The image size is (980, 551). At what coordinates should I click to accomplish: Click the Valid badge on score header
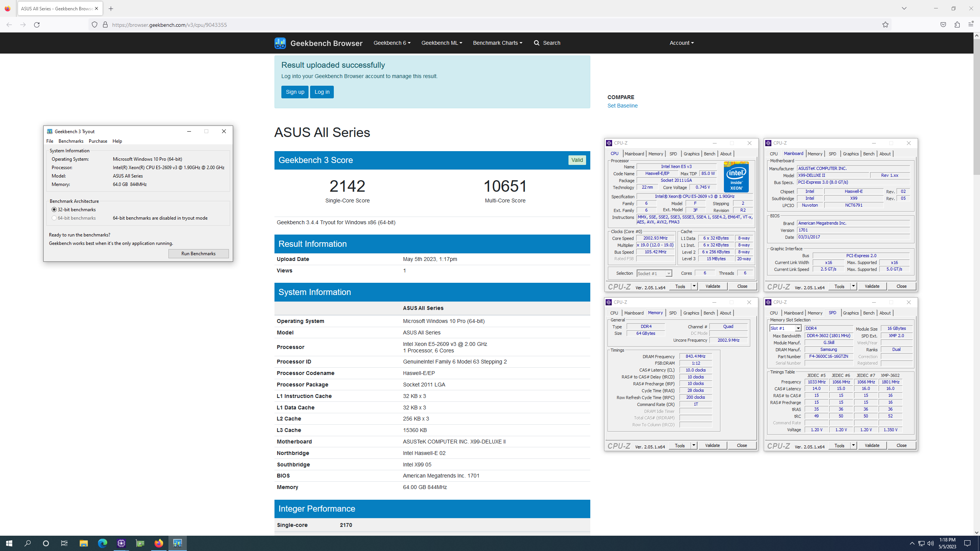pyautogui.click(x=577, y=160)
